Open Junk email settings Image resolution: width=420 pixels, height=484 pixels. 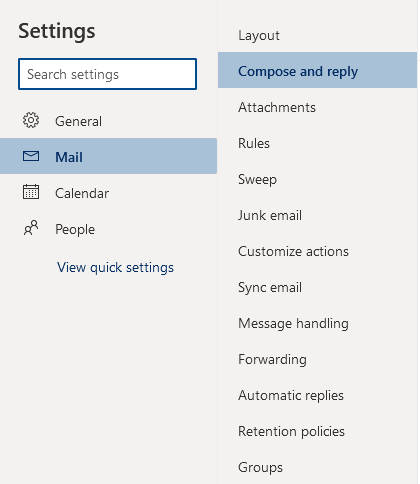(x=317, y=215)
